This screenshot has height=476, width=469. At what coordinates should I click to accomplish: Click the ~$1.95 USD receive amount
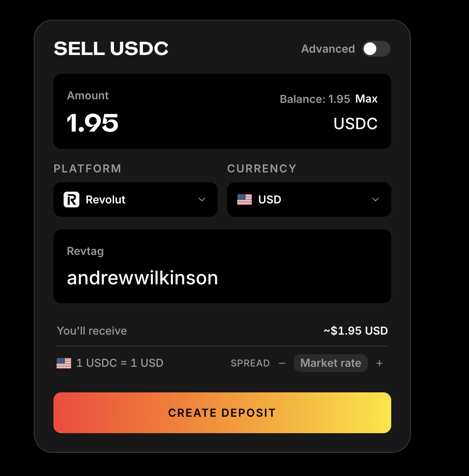[x=356, y=331]
